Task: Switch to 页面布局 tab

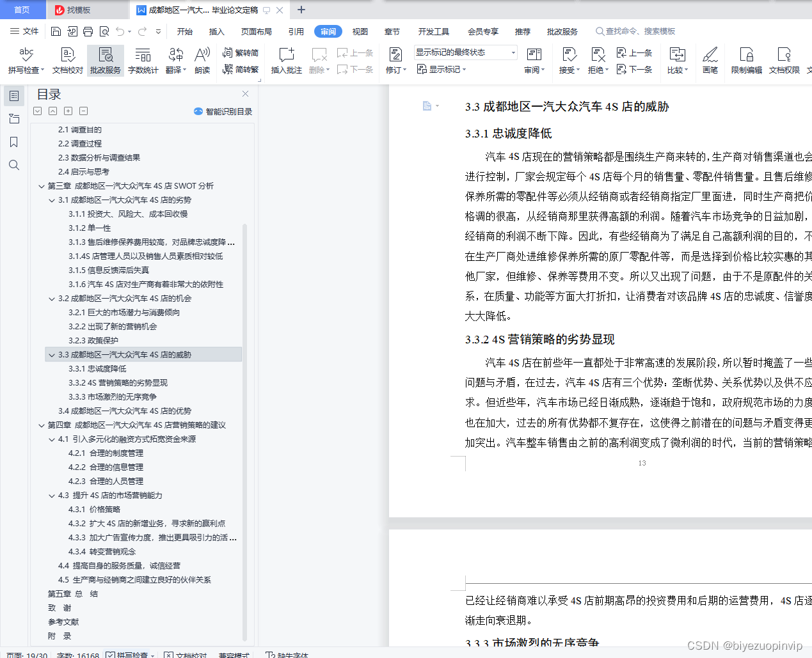Action: tap(257, 31)
